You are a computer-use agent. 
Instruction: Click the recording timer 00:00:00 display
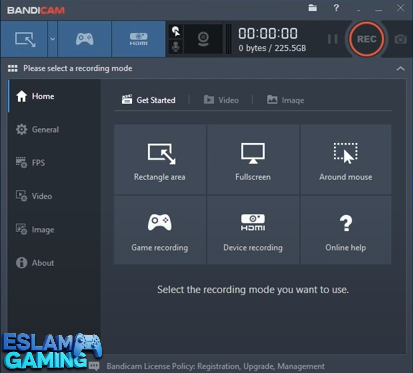coord(268,34)
